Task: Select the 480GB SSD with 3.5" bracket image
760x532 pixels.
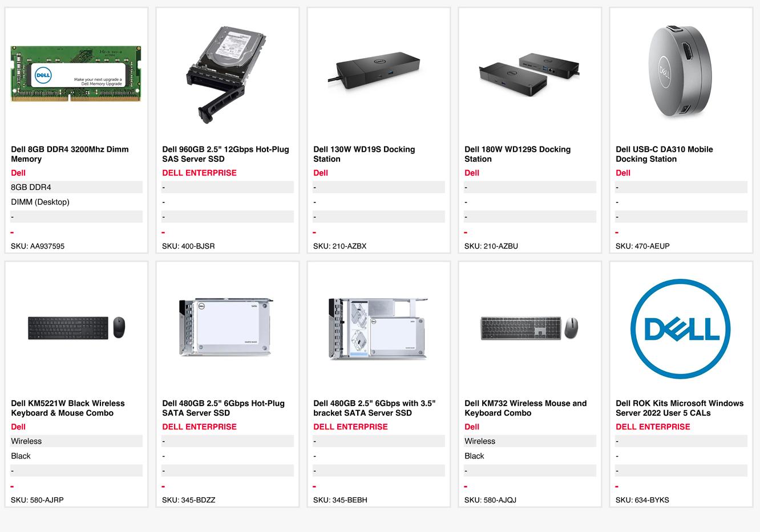Action: point(378,328)
